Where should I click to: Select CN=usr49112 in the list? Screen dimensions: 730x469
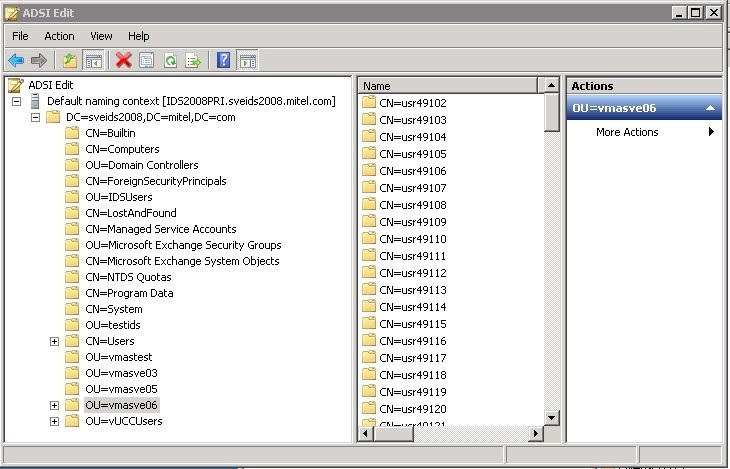point(412,273)
